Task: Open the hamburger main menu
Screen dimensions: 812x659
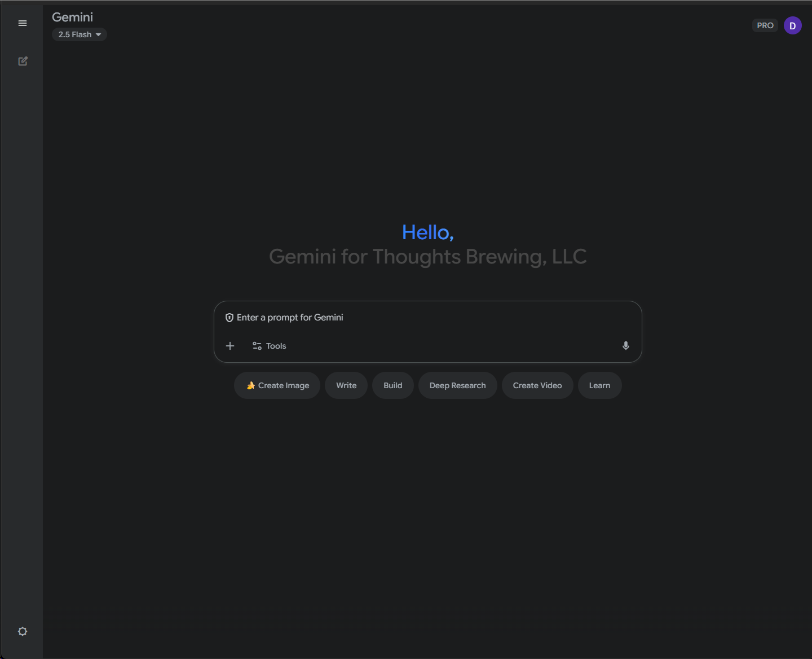Action: tap(23, 23)
